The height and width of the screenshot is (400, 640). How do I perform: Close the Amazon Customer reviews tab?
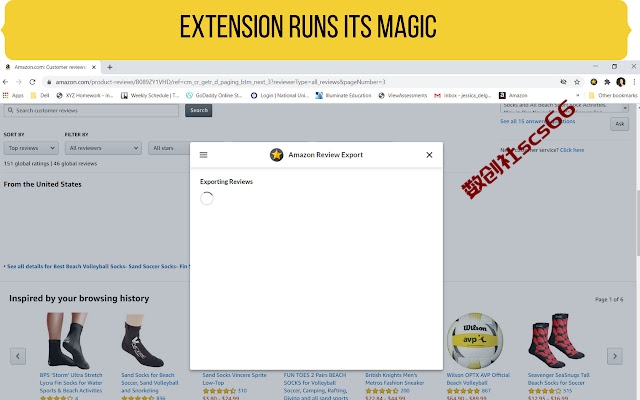pyautogui.click(x=93, y=67)
